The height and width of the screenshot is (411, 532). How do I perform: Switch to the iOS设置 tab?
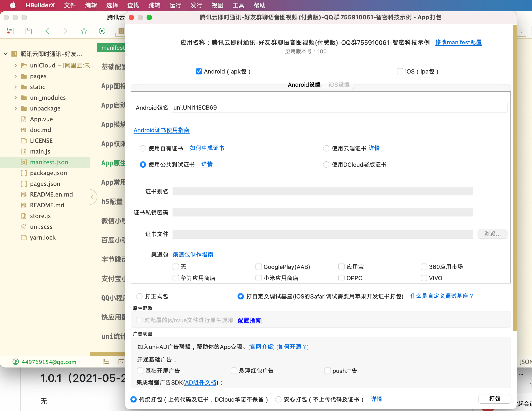[x=339, y=84]
